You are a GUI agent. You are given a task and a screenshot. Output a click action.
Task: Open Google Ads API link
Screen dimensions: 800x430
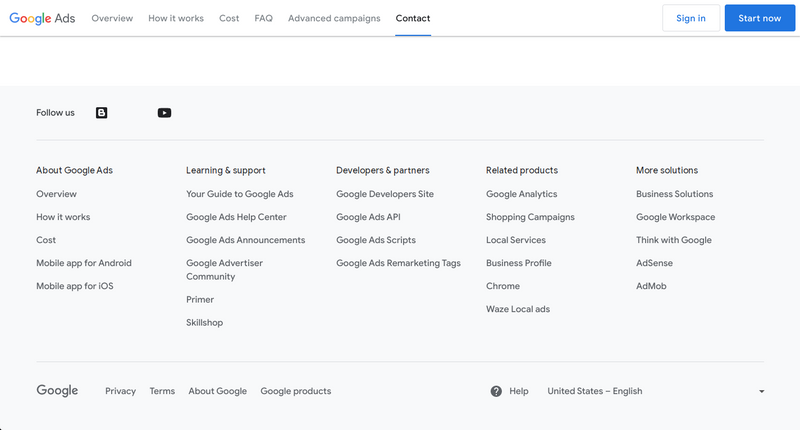(x=368, y=217)
